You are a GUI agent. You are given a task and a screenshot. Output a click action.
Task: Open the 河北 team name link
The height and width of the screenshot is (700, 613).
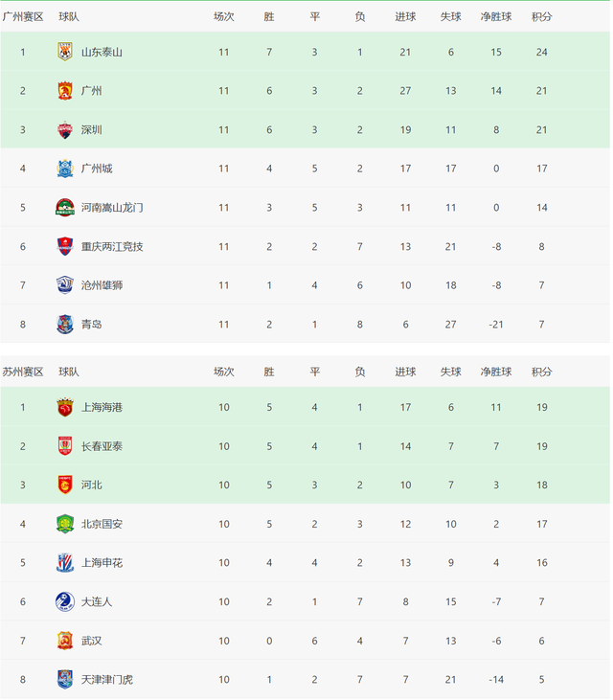[92, 485]
